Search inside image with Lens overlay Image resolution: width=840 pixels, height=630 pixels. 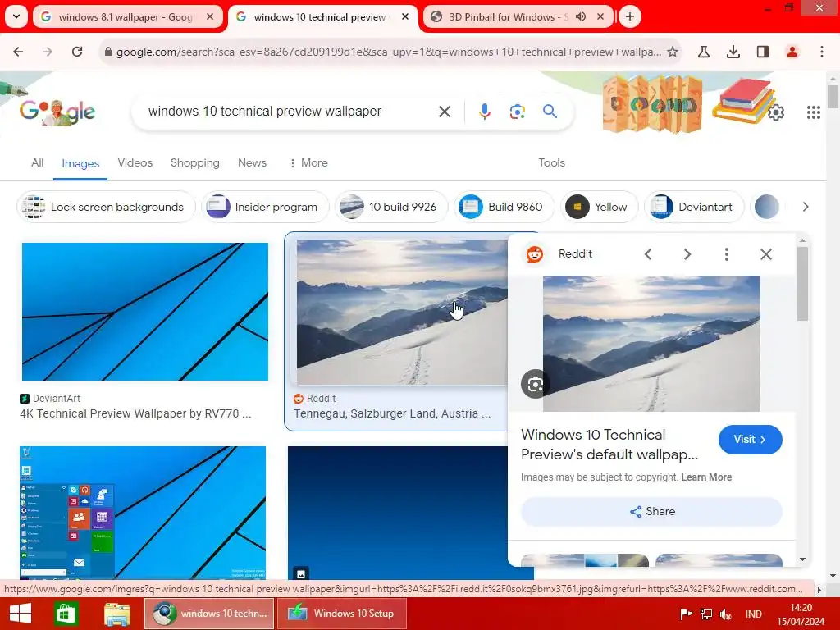[x=535, y=384]
